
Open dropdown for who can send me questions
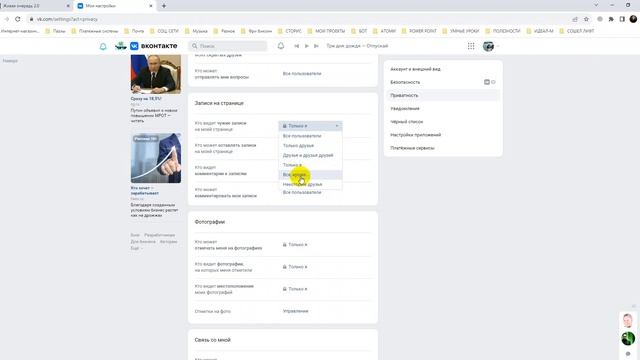(x=302, y=74)
